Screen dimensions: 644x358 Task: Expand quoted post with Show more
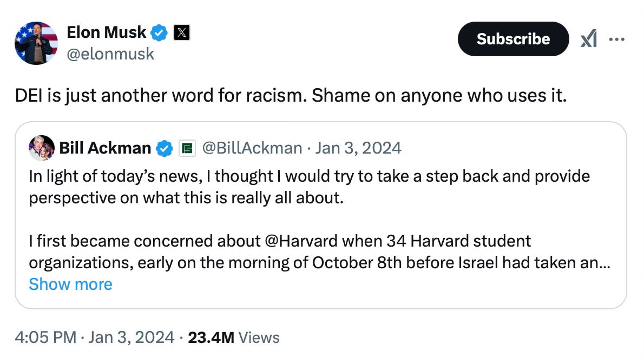pos(71,284)
